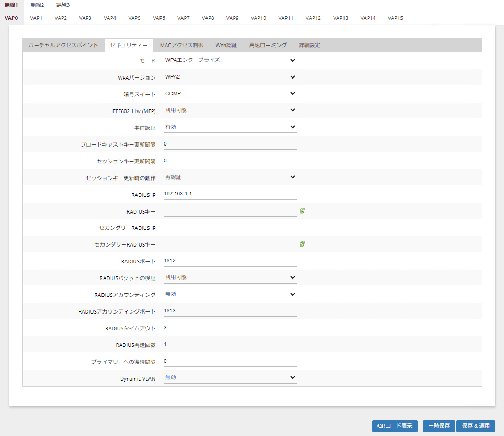Screen dimensions: 504x436
Task: Click the green refresh icon beside RADIUSキー
Action: coord(302,210)
